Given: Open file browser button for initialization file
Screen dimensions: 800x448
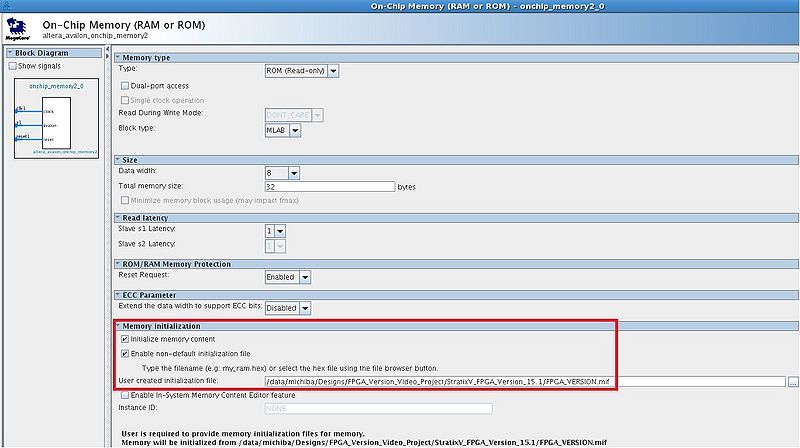Looking at the screenshot, I should (792, 381).
